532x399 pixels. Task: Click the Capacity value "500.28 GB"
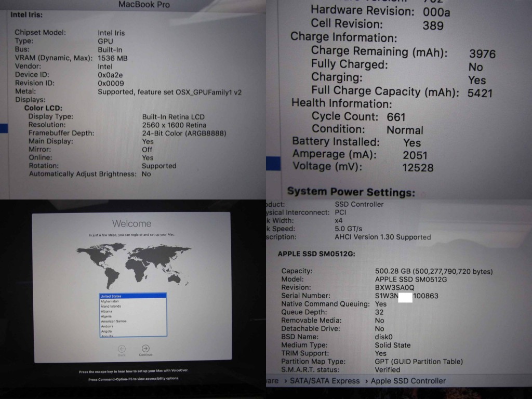393,271
